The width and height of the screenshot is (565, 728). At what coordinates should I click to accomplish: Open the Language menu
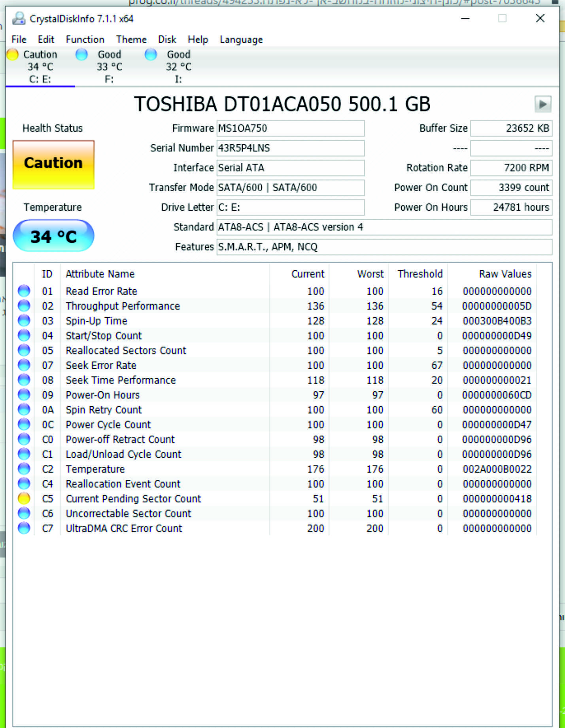pos(241,40)
